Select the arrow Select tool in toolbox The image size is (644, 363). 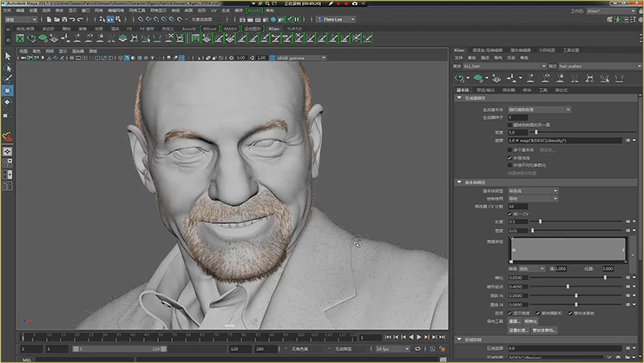(8, 56)
